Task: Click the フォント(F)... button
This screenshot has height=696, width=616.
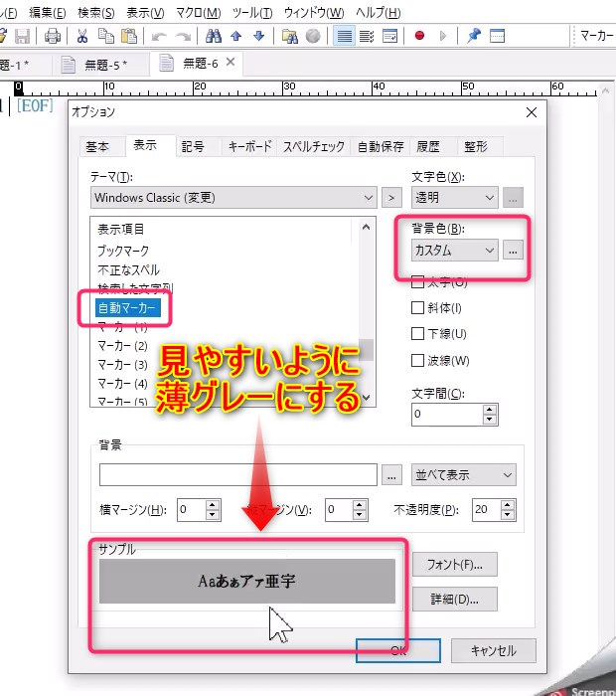Action: coord(455,565)
